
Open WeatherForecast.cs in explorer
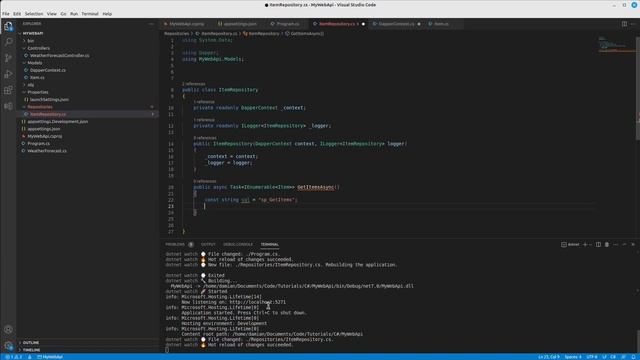(x=88, y=151)
